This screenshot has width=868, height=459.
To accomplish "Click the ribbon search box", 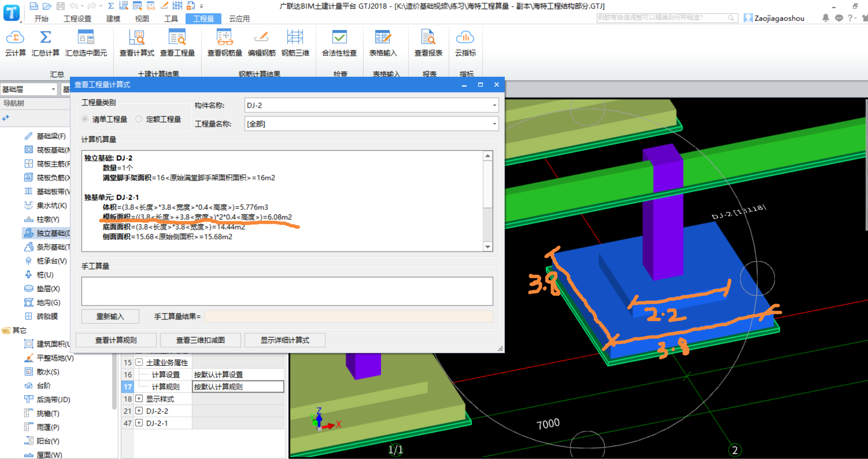I will (x=666, y=18).
